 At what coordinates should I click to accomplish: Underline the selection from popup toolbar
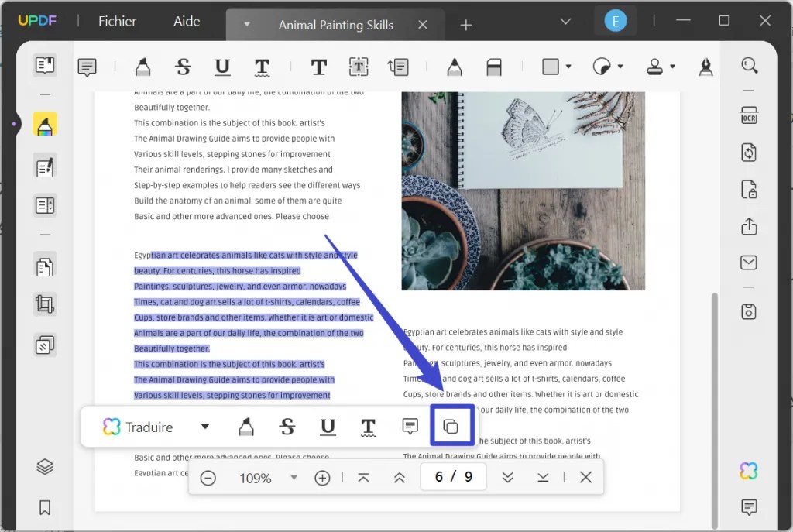click(328, 427)
